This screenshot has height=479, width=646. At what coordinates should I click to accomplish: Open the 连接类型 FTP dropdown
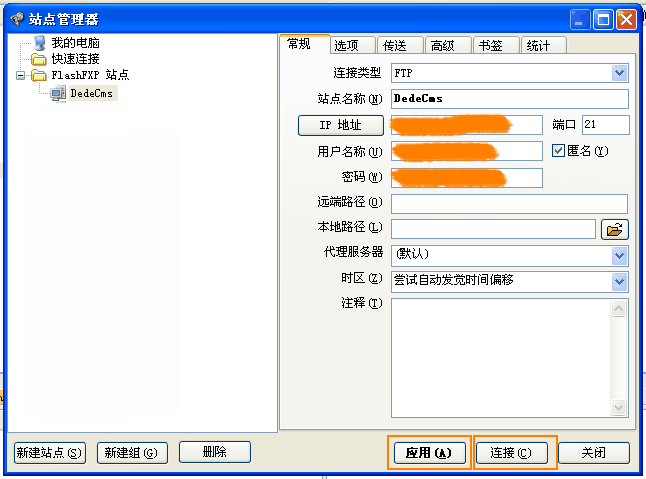tap(619, 73)
